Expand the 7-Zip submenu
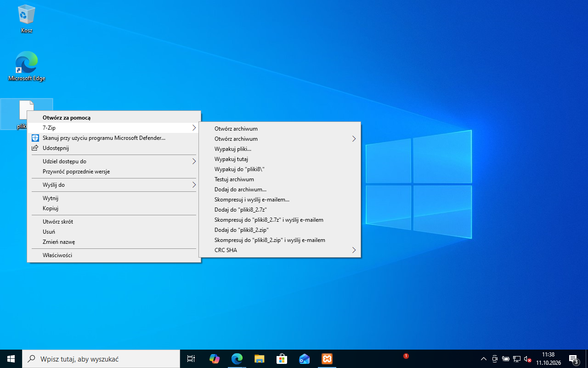588x368 pixels. [114, 128]
